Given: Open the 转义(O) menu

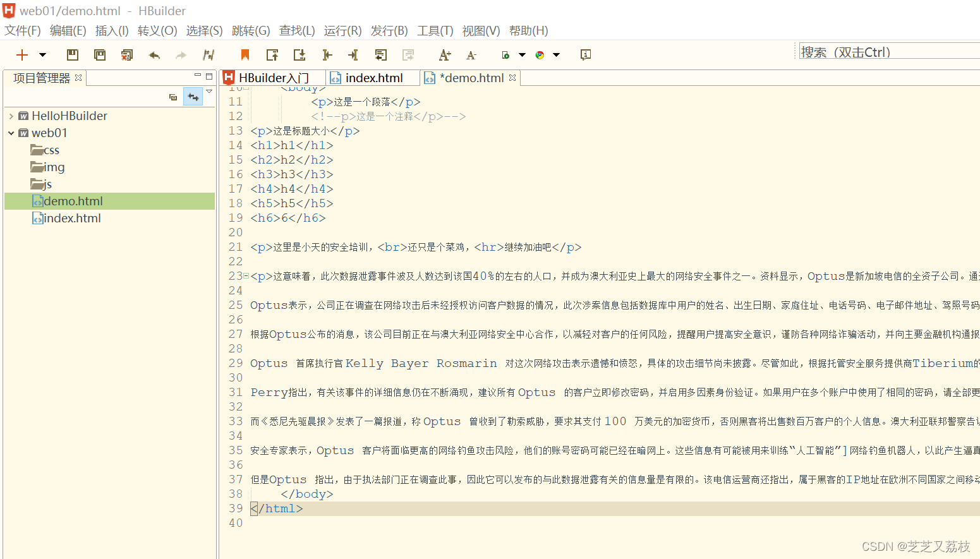Looking at the screenshot, I should (x=157, y=30).
